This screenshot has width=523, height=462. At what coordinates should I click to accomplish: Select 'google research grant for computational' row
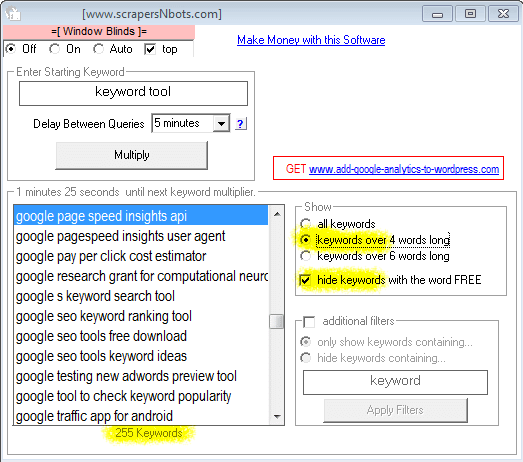tap(141, 276)
